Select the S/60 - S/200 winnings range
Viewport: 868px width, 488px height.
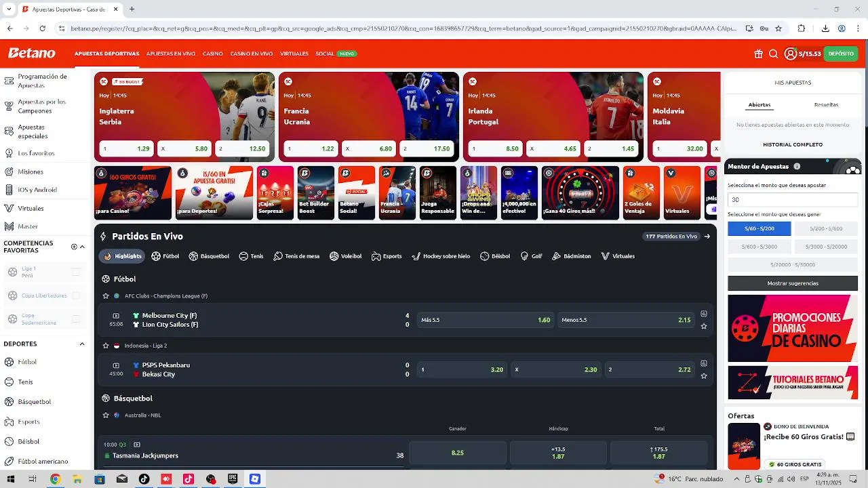pyautogui.click(x=759, y=229)
